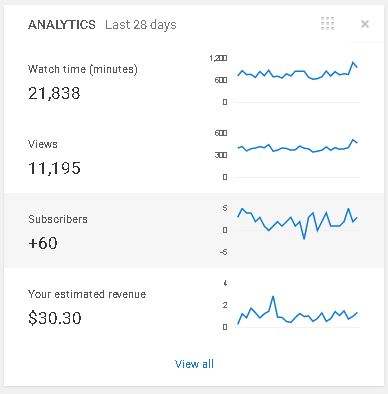Open the View all analytics link
Image resolution: width=388 pixels, height=394 pixels.
tap(194, 364)
